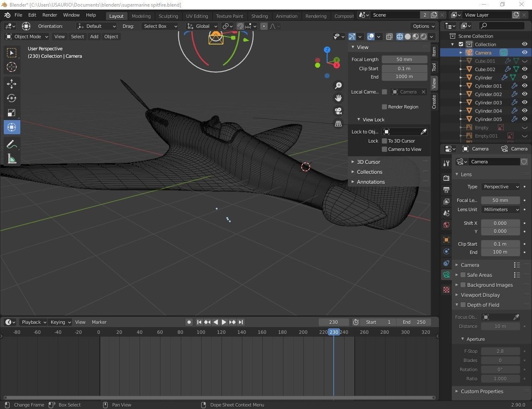Open the lens Type Perspective dropdown
Viewport: 532px width, 409px height.
coord(500,187)
